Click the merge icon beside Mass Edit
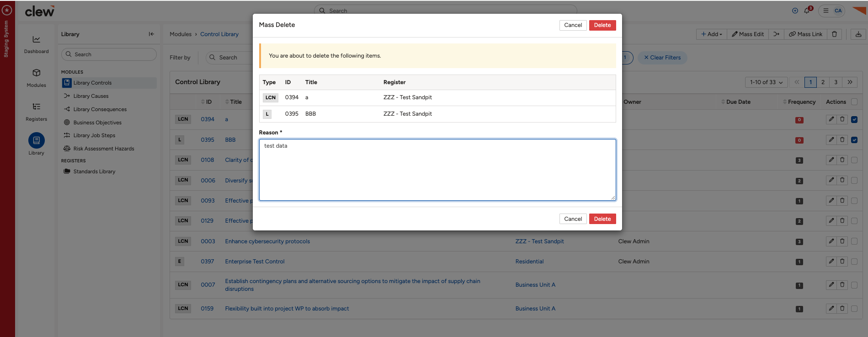 pos(776,34)
